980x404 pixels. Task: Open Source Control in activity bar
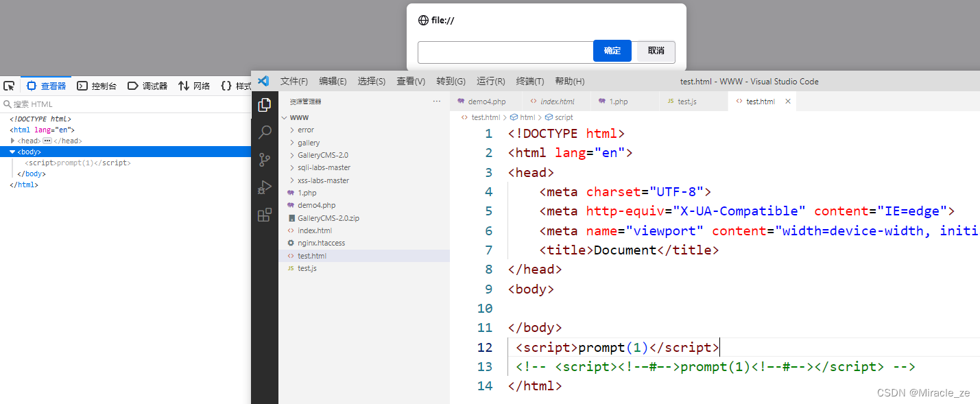264,160
